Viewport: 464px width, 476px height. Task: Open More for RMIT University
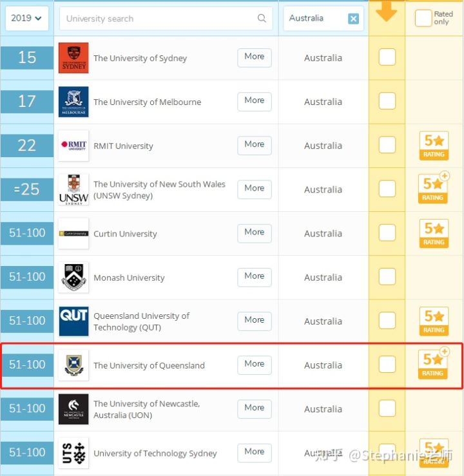[x=255, y=146]
